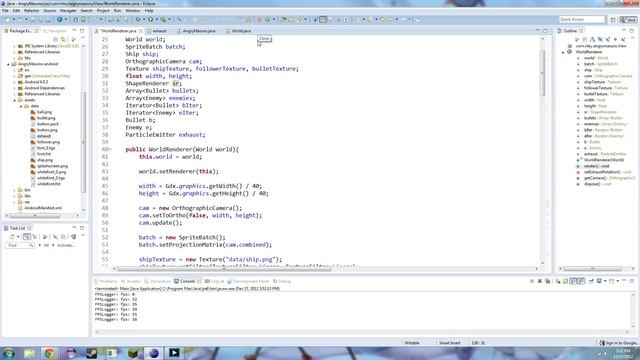Expand JRE System Library tree node
This screenshot has width=640, height=360.
point(14,46)
